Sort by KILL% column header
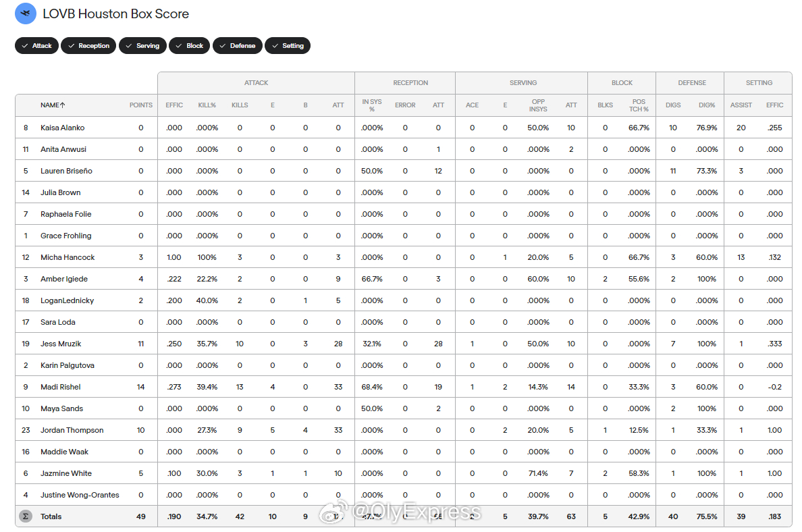 207,105
